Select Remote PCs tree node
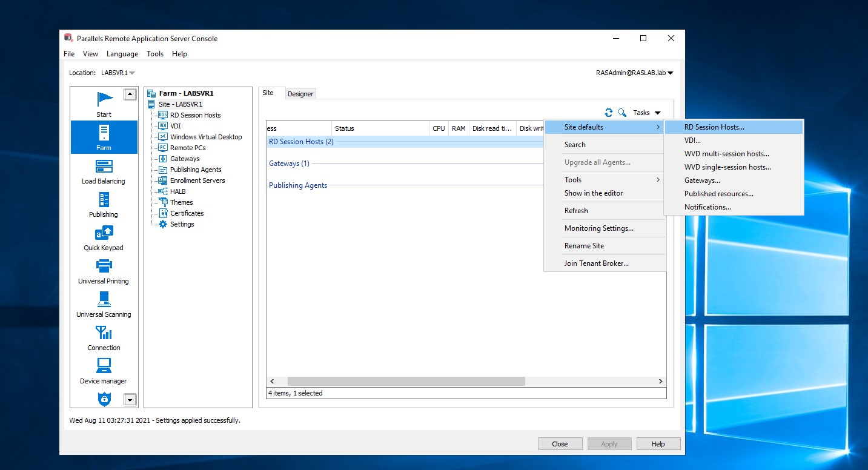This screenshot has height=470, width=868. [188, 148]
